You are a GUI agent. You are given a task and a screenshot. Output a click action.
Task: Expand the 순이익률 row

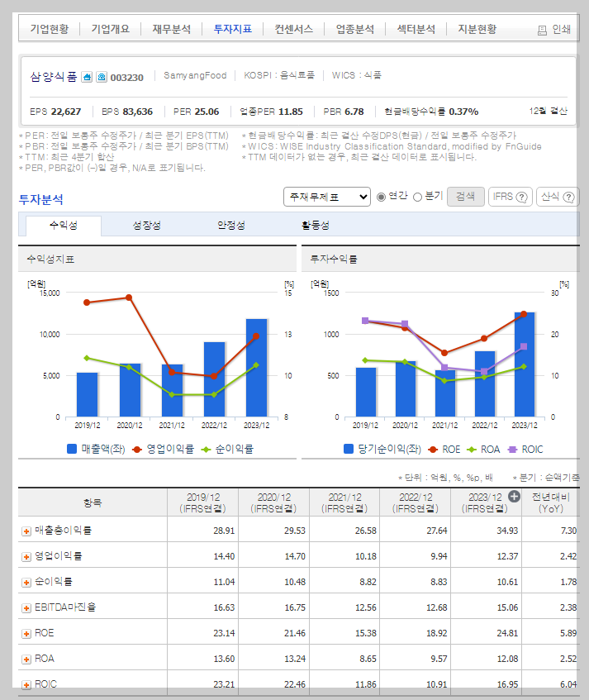(x=26, y=583)
